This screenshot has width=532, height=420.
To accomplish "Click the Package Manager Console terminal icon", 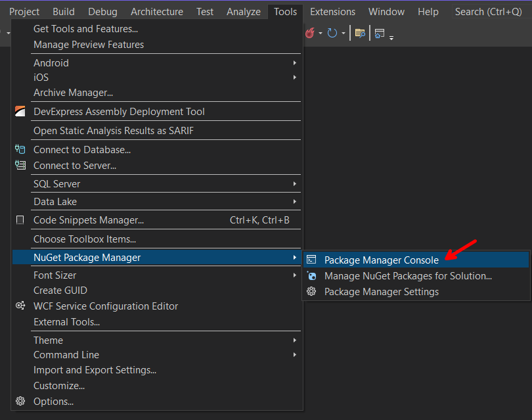I will [311, 260].
